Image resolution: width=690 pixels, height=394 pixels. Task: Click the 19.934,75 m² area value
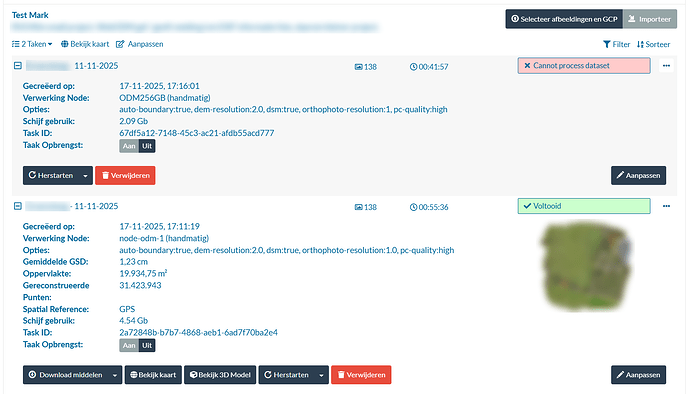[x=143, y=273]
